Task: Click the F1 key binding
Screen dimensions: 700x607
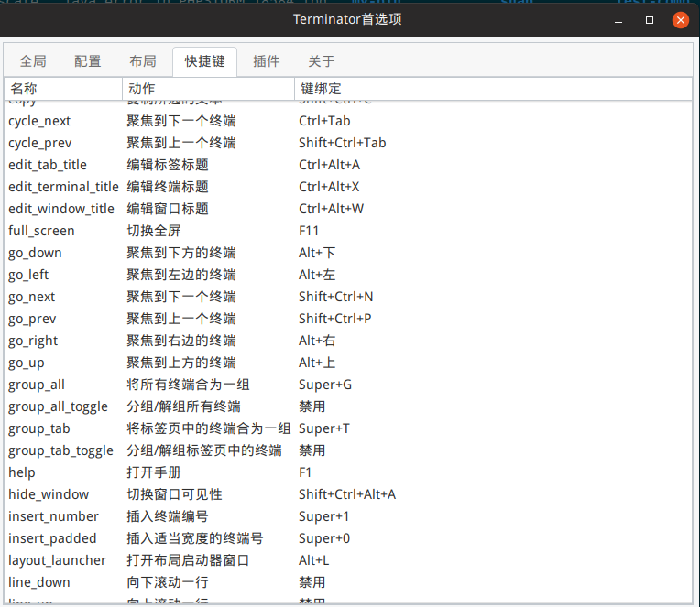Action: [x=305, y=472]
